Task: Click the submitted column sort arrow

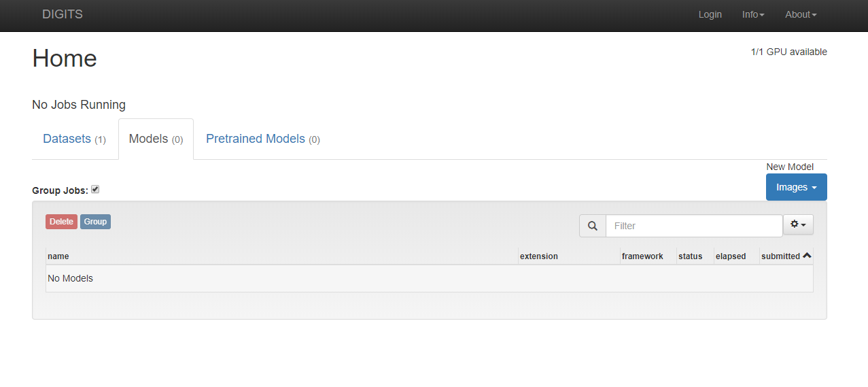Action: coord(807,256)
